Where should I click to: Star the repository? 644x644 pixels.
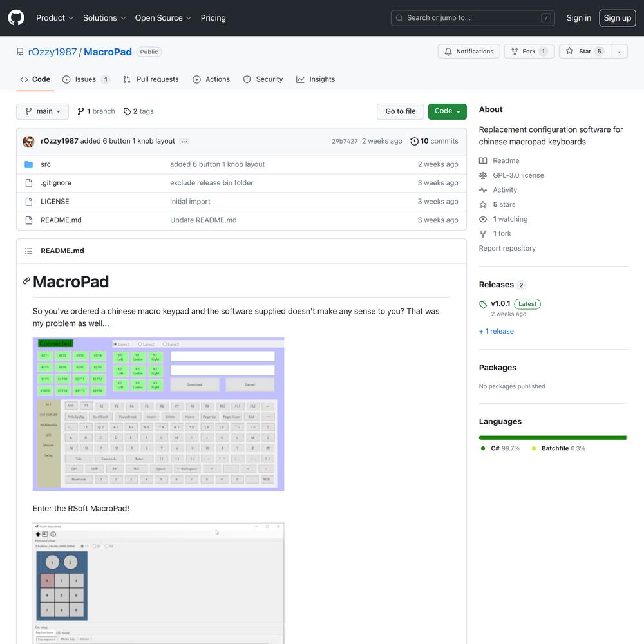click(x=585, y=52)
